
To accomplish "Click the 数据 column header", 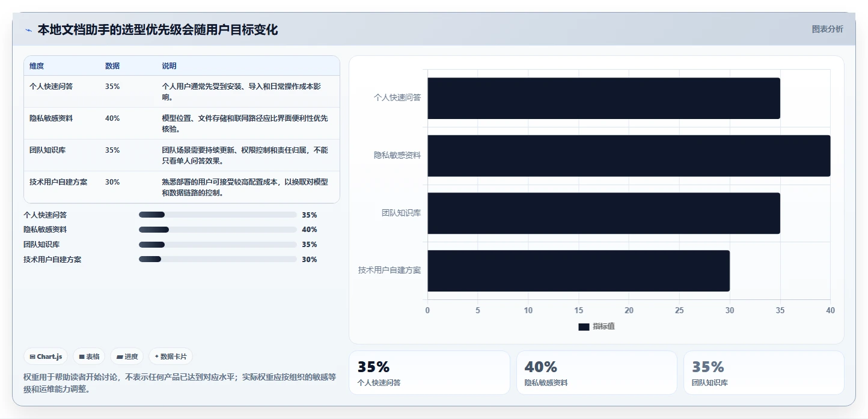I will pos(112,66).
